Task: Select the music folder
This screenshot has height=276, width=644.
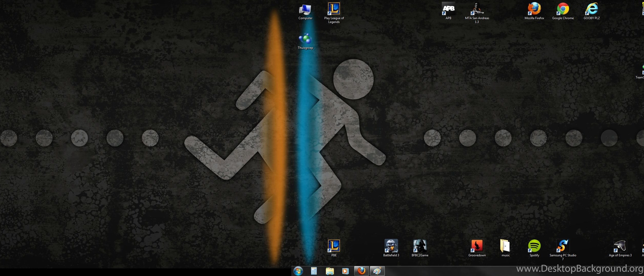Action: (x=505, y=248)
